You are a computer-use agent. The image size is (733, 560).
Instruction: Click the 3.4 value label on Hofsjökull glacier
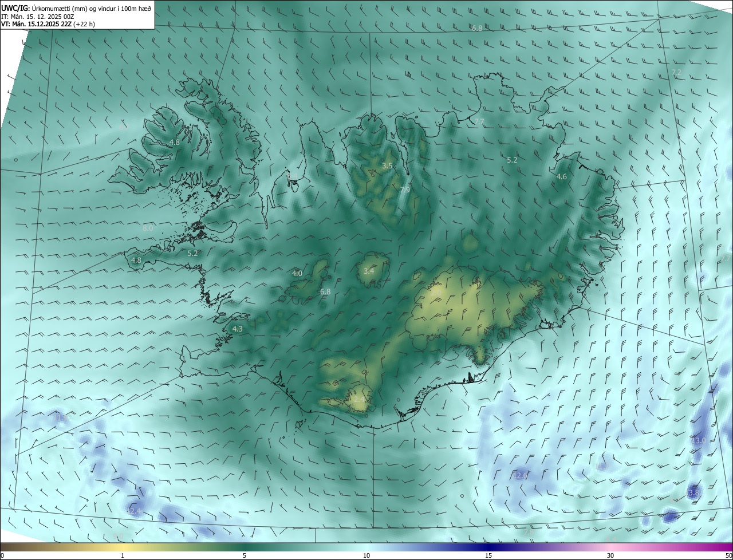click(x=369, y=271)
